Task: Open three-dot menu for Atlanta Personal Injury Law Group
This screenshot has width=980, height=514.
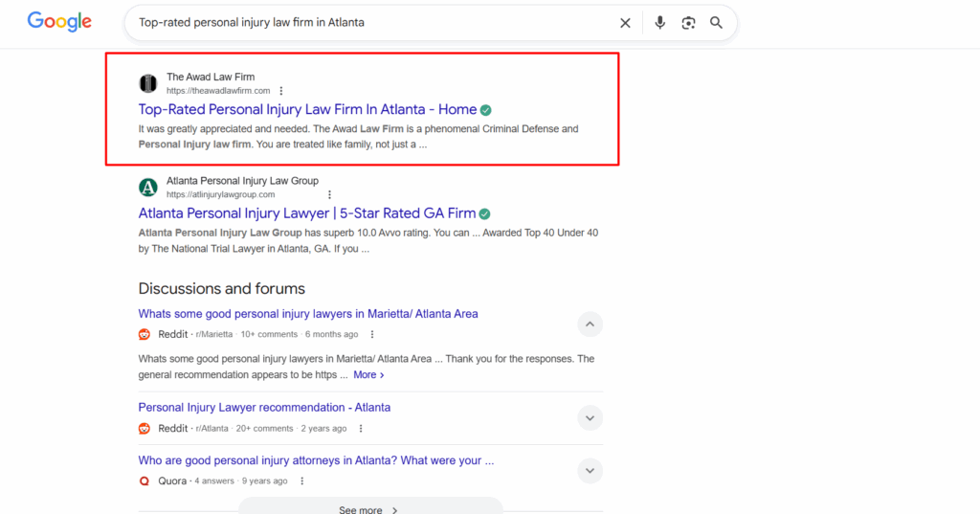Action: (329, 194)
